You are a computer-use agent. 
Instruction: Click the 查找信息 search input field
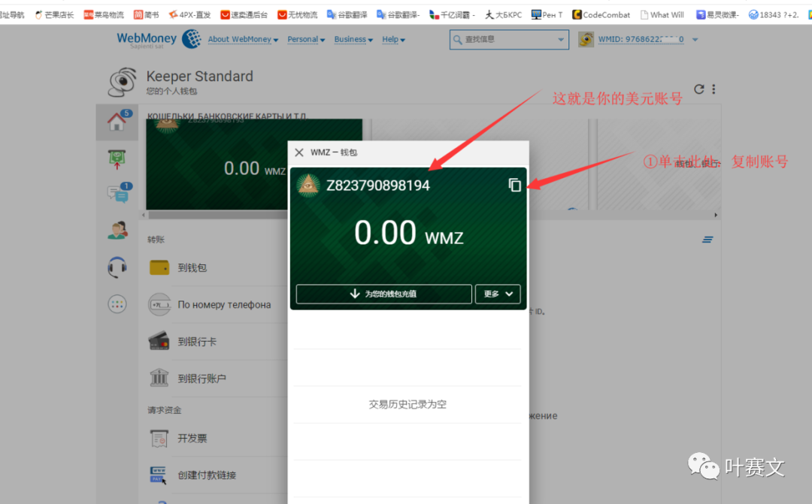pos(504,40)
